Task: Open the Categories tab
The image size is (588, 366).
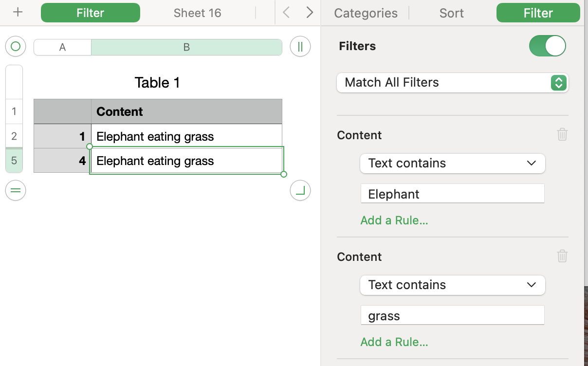Action: tap(366, 13)
